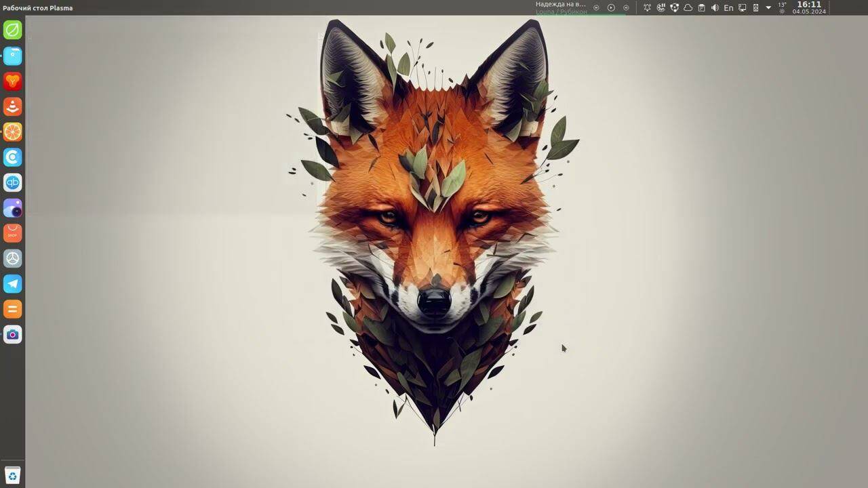The height and width of the screenshot is (488, 868).
Task: Open Telegram messenger
Action: [x=13, y=284]
